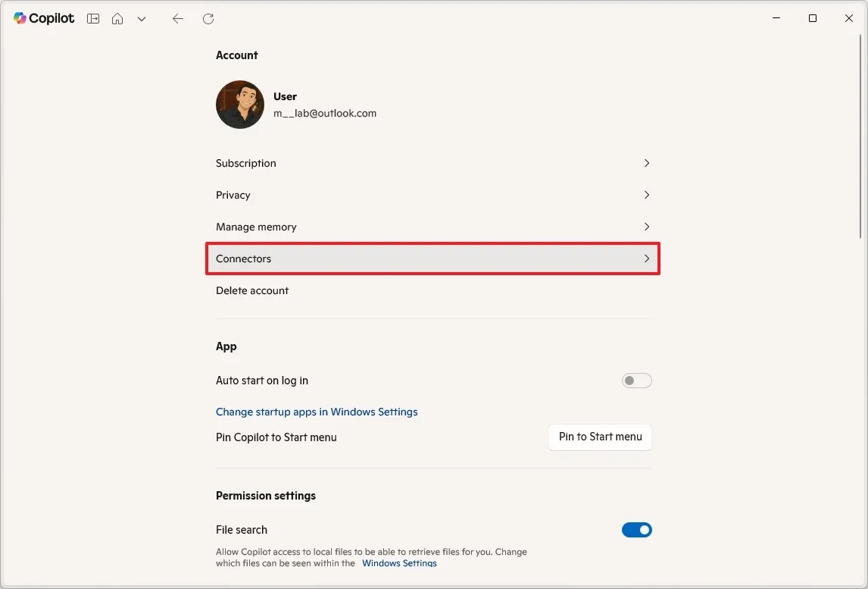Viewport: 868px width, 589px height.
Task: Open Manage memory settings
Action: tap(256, 227)
